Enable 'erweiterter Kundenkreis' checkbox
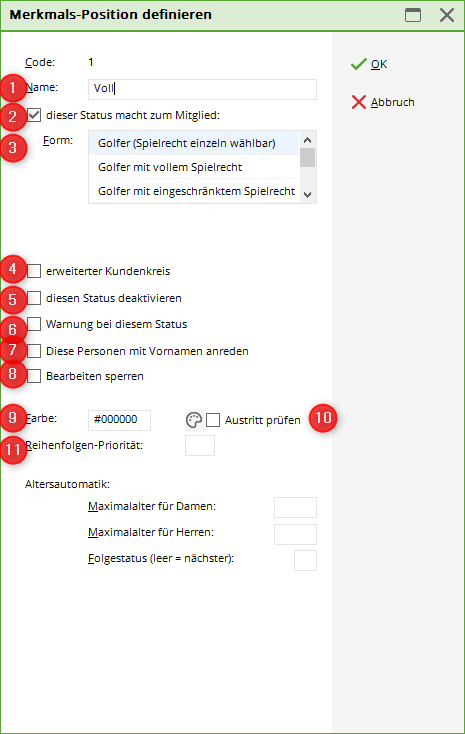Viewport: 465px width, 734px height. point(34,271)
